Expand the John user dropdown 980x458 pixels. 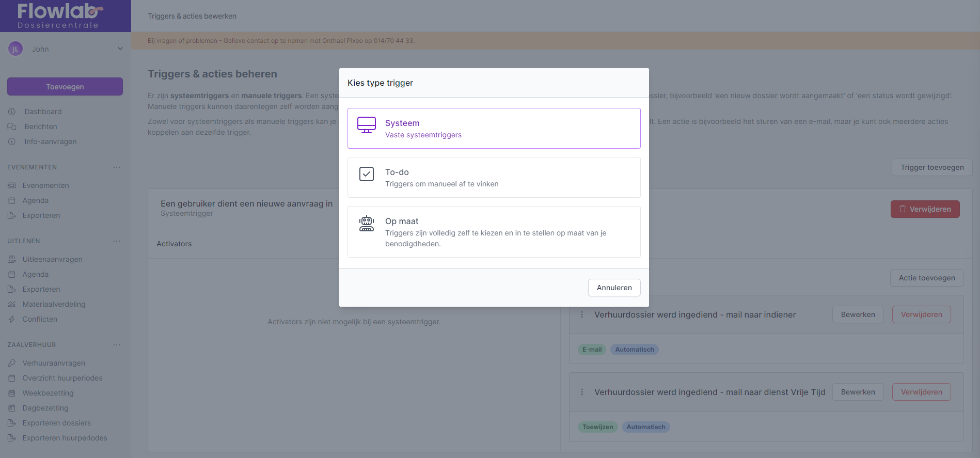coord(120,49)
